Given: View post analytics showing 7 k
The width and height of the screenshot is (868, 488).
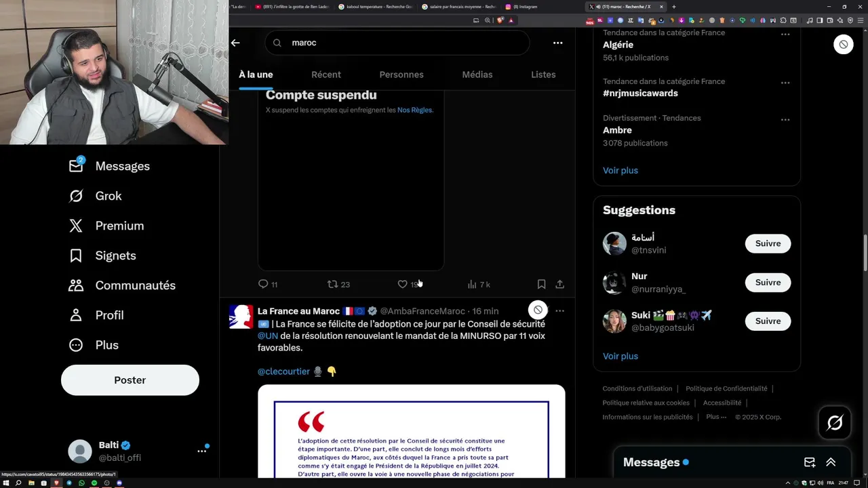Looking at the screenshot, I should pyautogui.click(x=479, y=285).
